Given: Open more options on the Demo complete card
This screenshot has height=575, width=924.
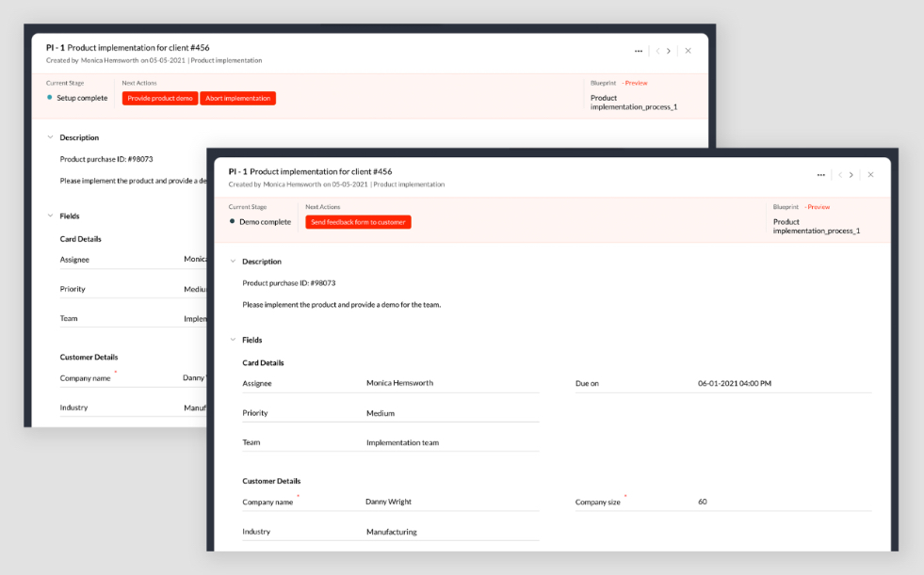Looking at the screenshot, I should [820, 175].
